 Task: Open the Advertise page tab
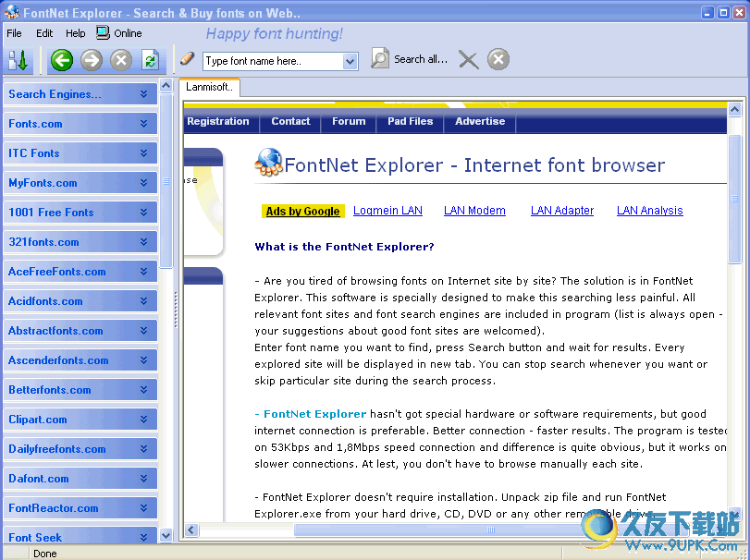click(480, 121)
